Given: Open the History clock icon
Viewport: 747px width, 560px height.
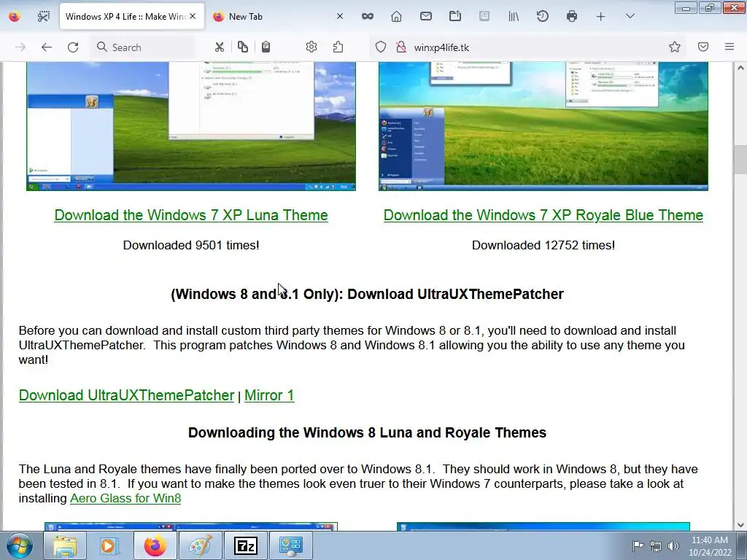Looking at the screenshot, I should [543, 17].
